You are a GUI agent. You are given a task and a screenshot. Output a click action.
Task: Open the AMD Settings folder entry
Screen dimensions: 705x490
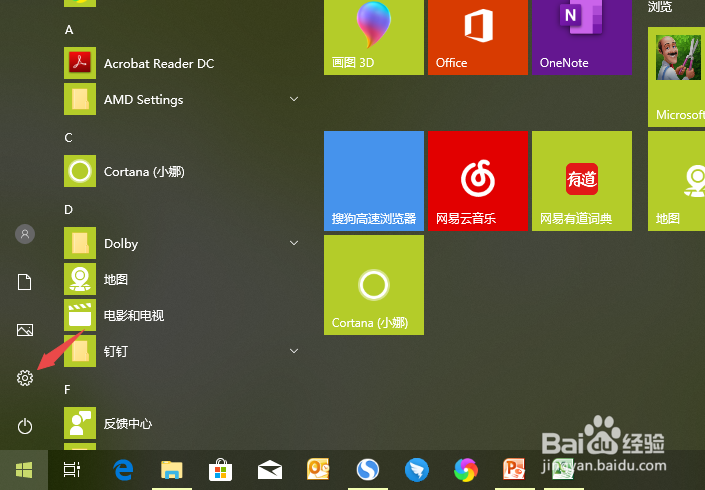(x=180, y=99)
